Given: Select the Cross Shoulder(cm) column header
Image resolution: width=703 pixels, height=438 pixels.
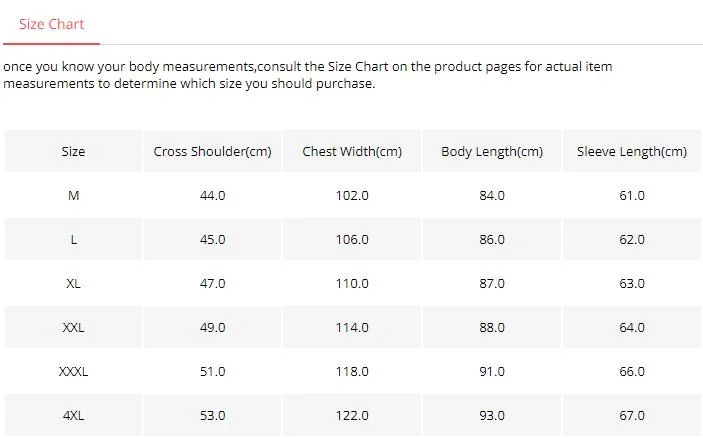Looking at the screenshot, I should pyautogui.click(x=212, y=152).
